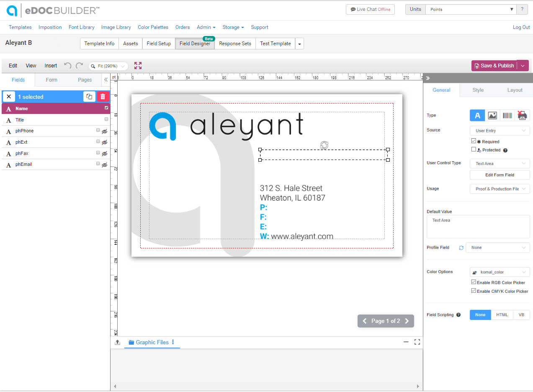Screen dimensions: 533x392
Task: Toggle the Title field checkbox
Action: 106,119
